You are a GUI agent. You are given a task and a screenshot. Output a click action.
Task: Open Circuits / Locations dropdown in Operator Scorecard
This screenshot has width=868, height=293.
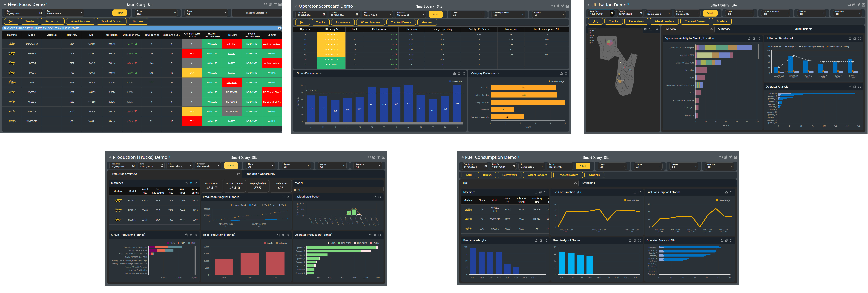click(x=509, y=14)
